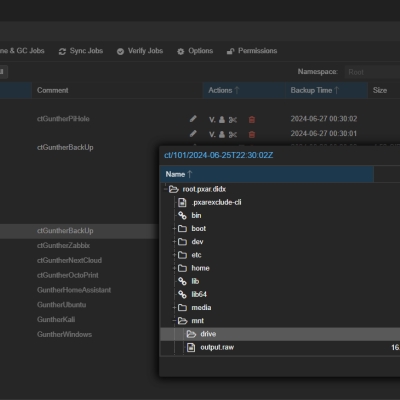Screen dimensions: 400x400
Task: Verify (V.) action in 00:30:01 row
Action: [212, 135]
